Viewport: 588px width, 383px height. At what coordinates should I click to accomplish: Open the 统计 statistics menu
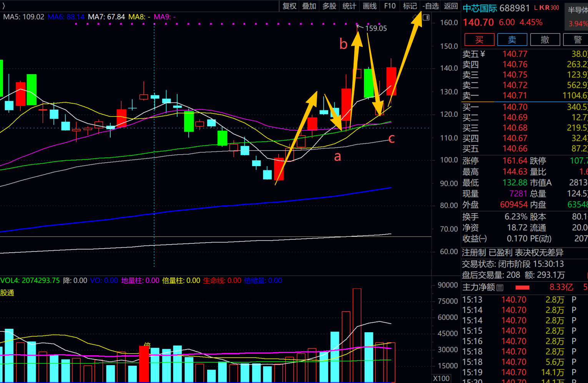(x=349, y=6)
